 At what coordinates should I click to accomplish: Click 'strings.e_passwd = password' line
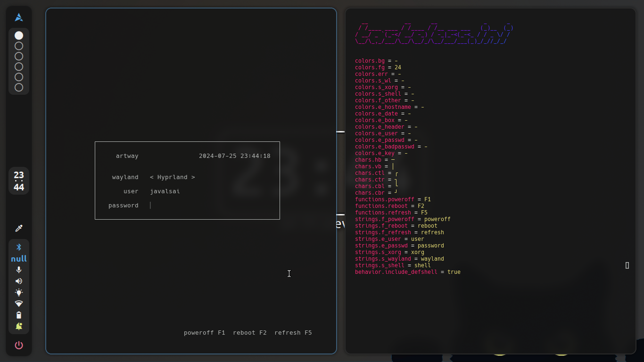[399, 246]
